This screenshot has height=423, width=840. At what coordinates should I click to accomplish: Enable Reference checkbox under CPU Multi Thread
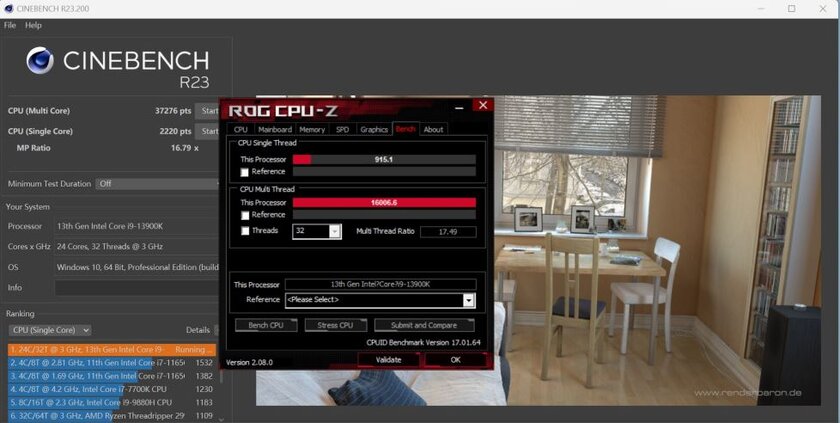tap(245, 215)
